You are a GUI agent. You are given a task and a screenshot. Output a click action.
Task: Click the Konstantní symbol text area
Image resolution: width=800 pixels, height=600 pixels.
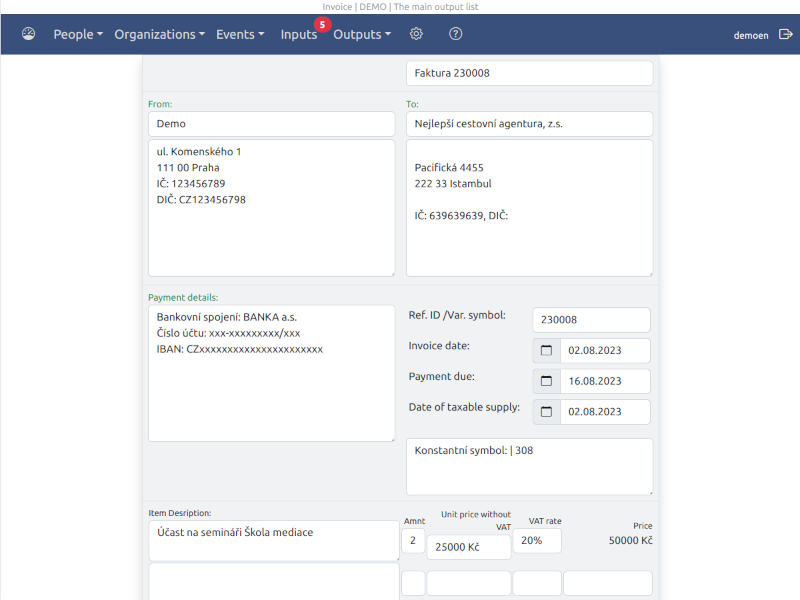530,466
